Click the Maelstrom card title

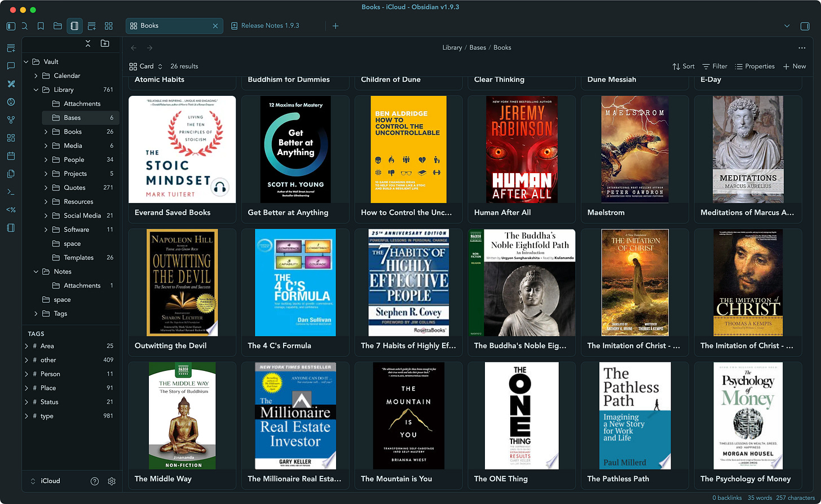606,213
